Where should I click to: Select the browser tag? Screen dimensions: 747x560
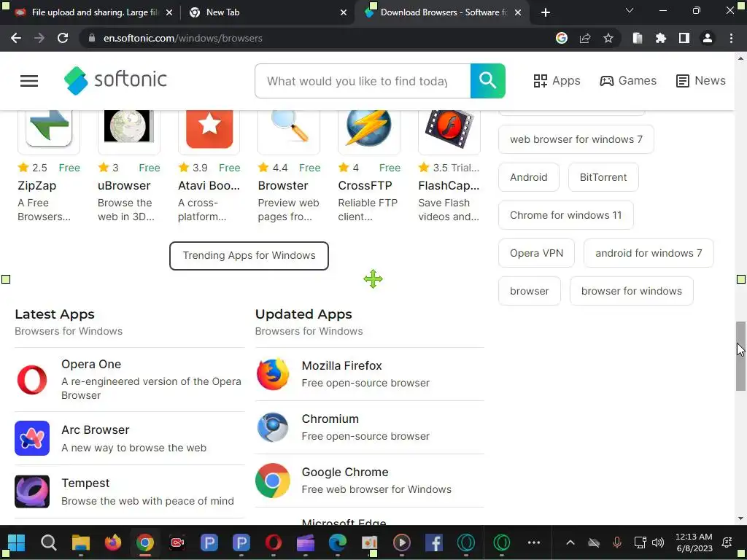coord(530,291)
